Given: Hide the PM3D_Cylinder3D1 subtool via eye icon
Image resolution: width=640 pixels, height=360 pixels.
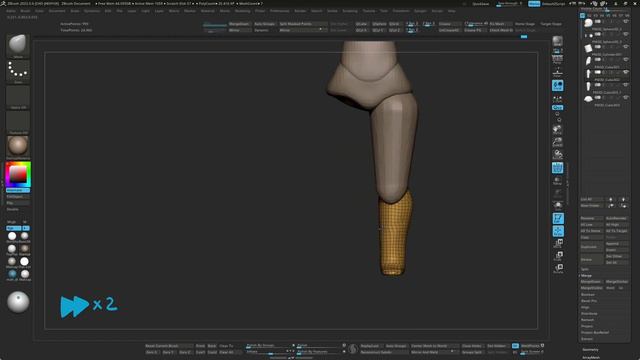Looking at the screenshot, I should coord(626,47).
